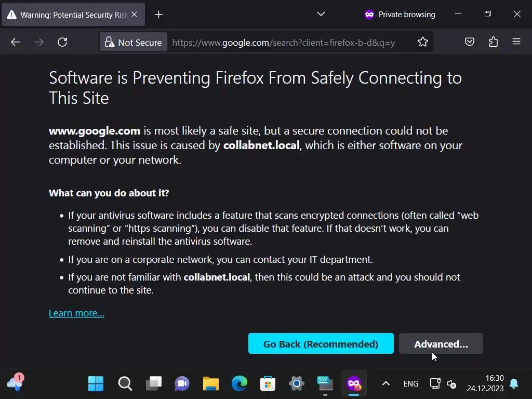Click Go Back (Recommended) button

tap(321, 344)
